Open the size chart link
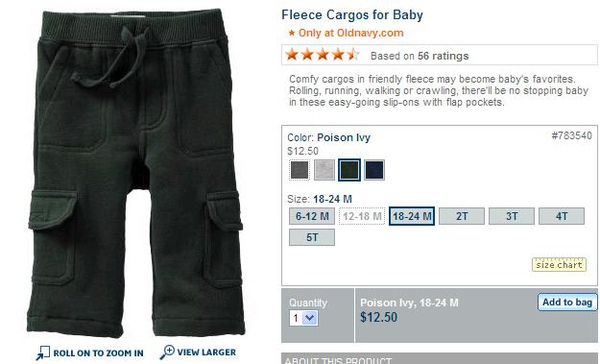600x364 pixels. pyautogui.click(x=559, y=265)
